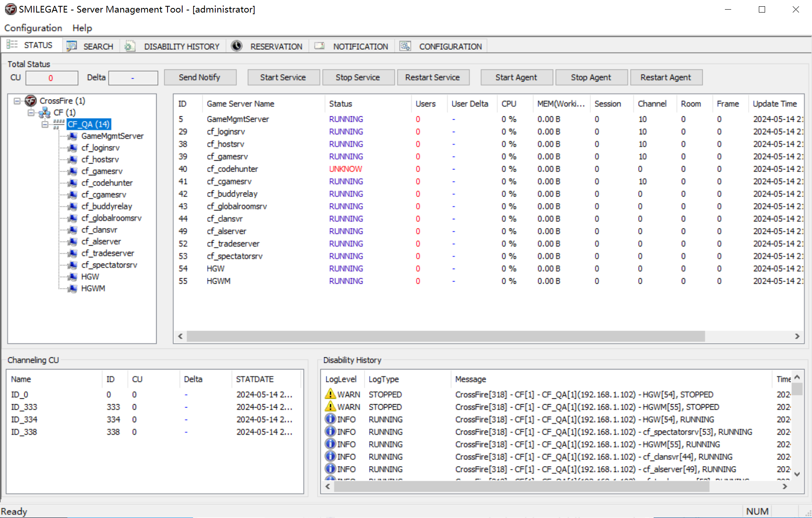Click the STATDATE column header
This screenshot has width=812, height=518.
pyautogui.click(x=266, y=379)
